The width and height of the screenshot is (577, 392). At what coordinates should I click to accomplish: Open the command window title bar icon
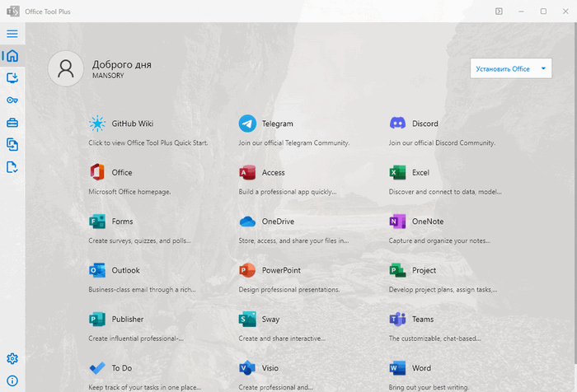[499, 11]
